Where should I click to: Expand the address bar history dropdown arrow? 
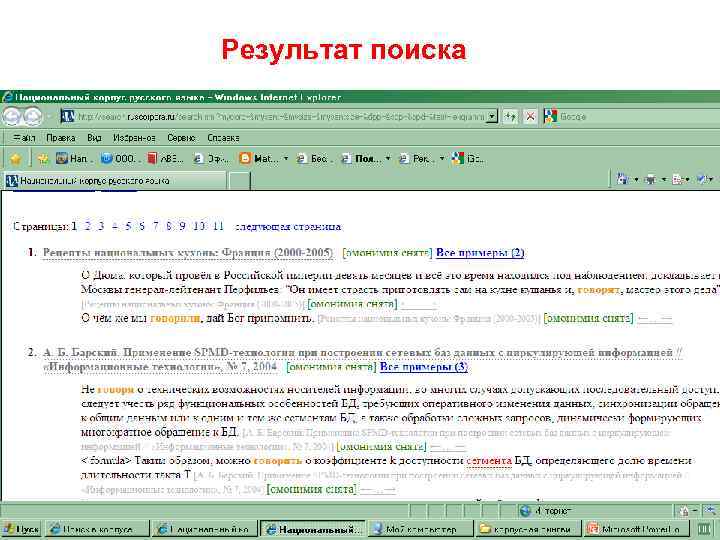[x=492, y=117]
